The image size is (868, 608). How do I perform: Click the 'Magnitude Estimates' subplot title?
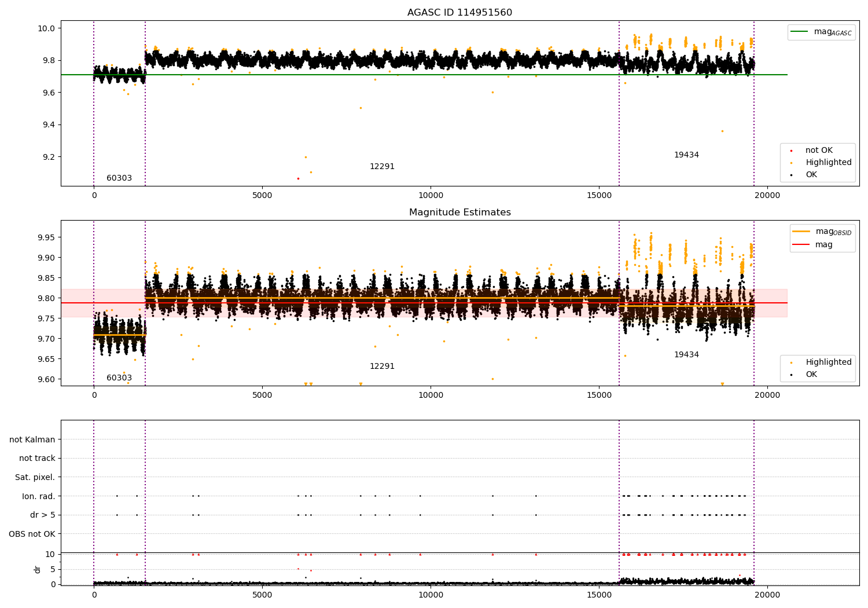pos(459,213)
